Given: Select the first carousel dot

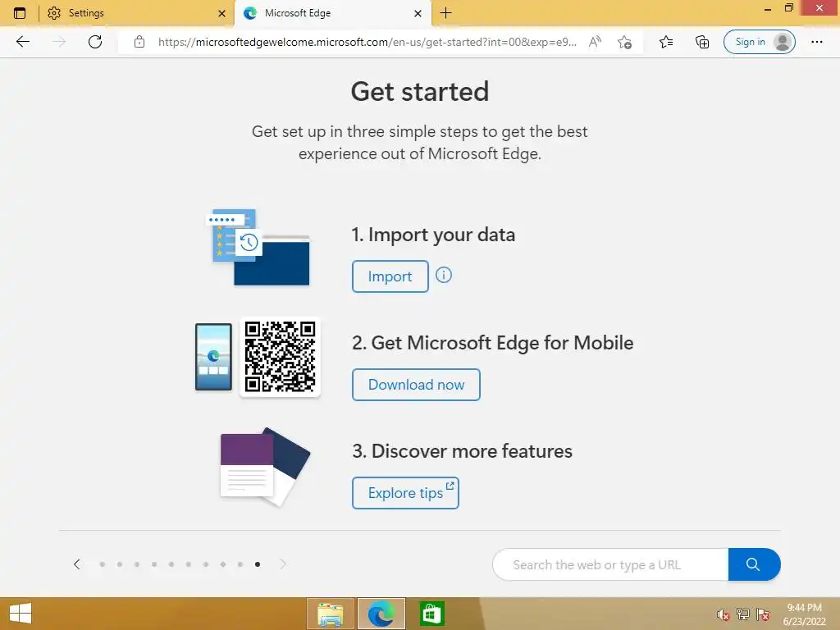Looking at the screenshot, I should [103, 564].
